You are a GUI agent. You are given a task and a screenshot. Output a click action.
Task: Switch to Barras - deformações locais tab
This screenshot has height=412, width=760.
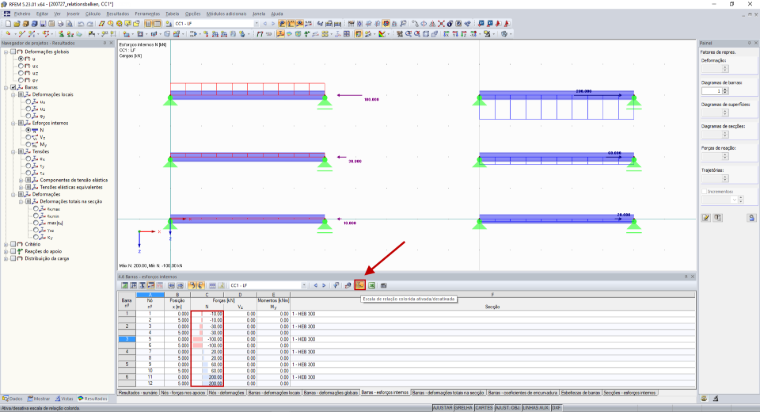tap(274, 393)
